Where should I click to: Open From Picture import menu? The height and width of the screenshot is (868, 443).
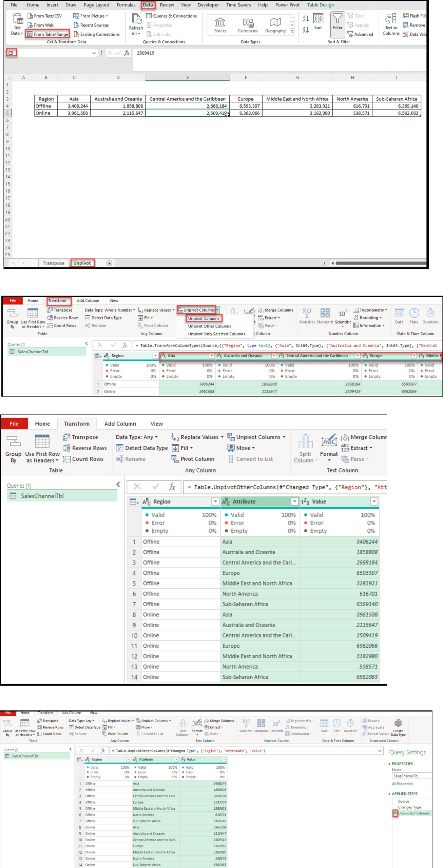pyautogui.click(x=91, y=16)
